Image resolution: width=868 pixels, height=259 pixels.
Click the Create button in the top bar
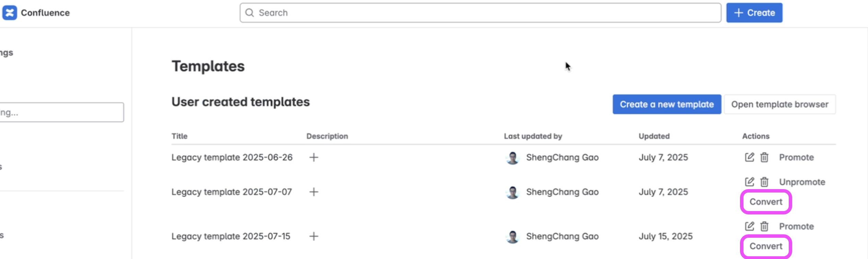point(754,13)
